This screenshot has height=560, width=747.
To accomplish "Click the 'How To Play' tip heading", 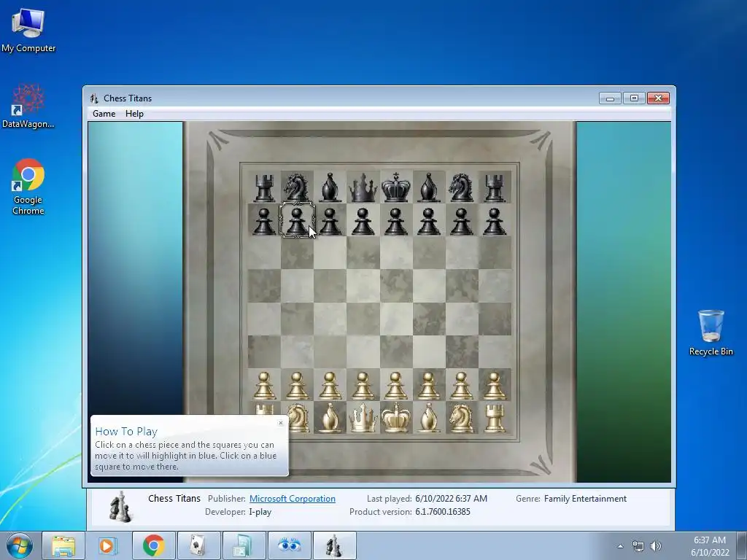I will coord(126,432).
